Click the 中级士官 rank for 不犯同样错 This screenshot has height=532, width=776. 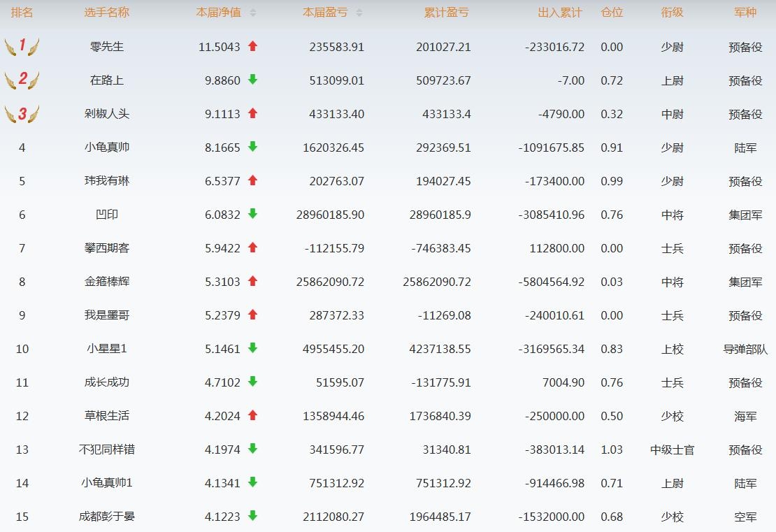(x=672, y=450)
